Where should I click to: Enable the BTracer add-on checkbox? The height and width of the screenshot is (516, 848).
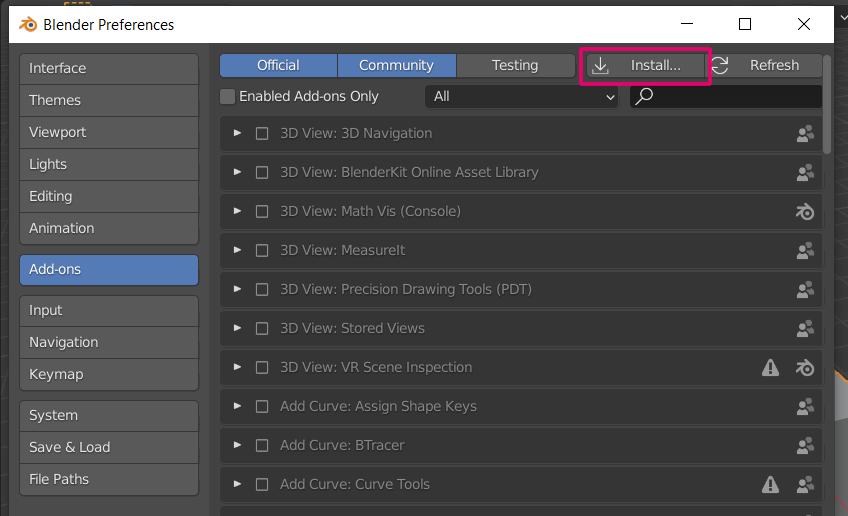click(x=262, y=445)
